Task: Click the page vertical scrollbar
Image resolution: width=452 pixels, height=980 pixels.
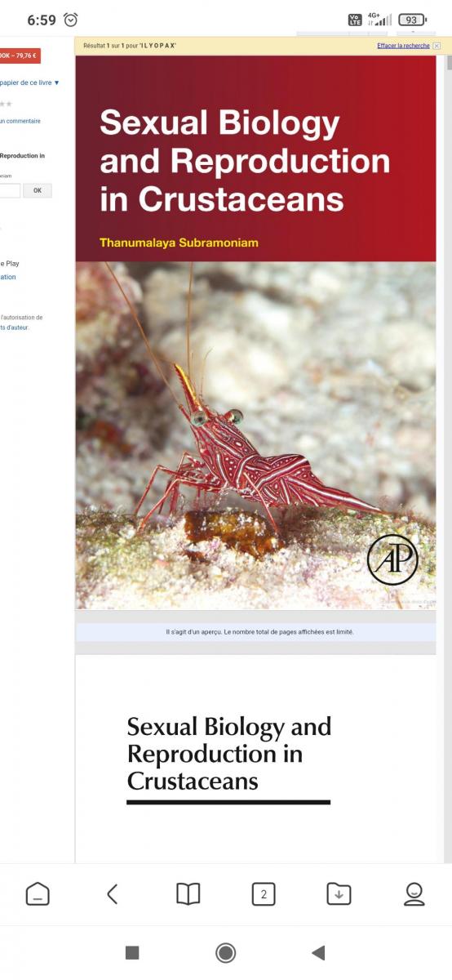Action: point(447,449)
